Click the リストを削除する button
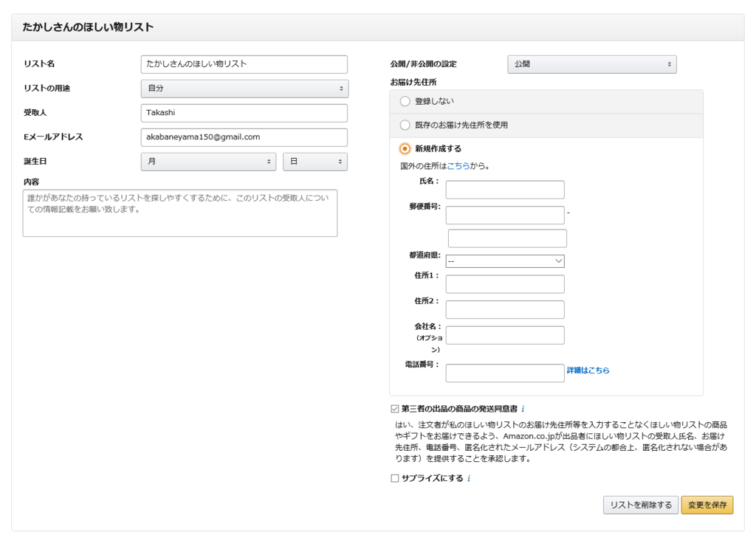 640,505
